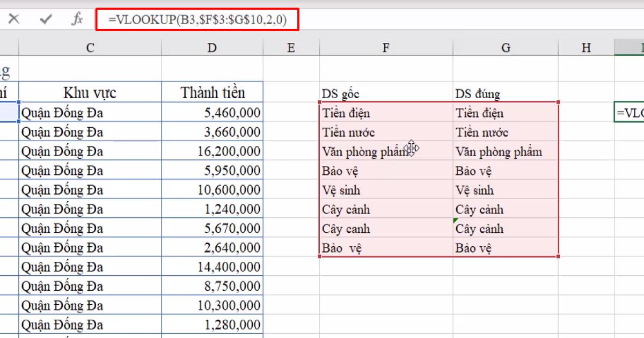Select the Thành tiền header cell
644x338 pixels.
tap(211, 92)
